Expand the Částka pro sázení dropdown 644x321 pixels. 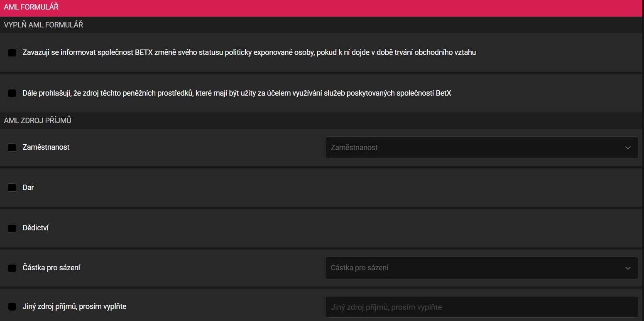tap(481, 268)
